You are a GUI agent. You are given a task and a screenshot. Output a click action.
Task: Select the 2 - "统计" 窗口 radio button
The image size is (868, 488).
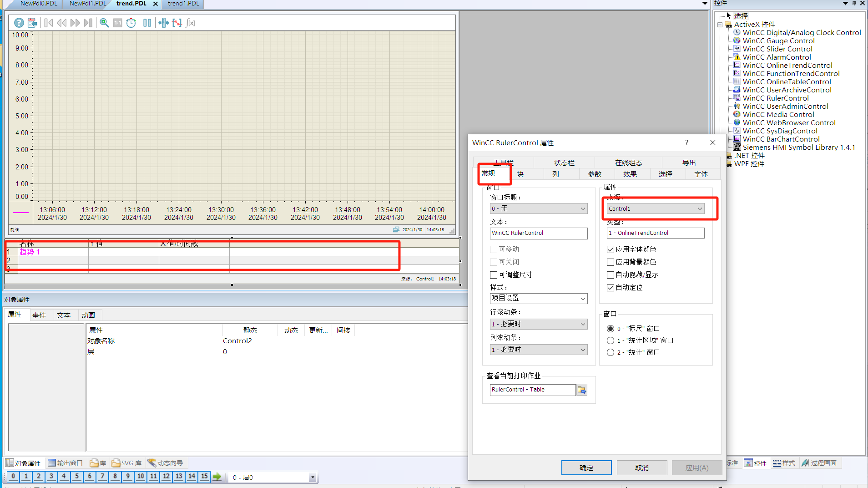[x=611, y=352]
